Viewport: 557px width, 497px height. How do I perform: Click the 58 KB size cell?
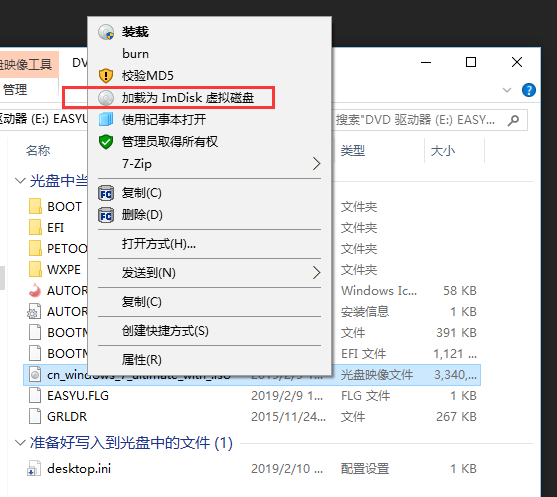coord(460,291)
